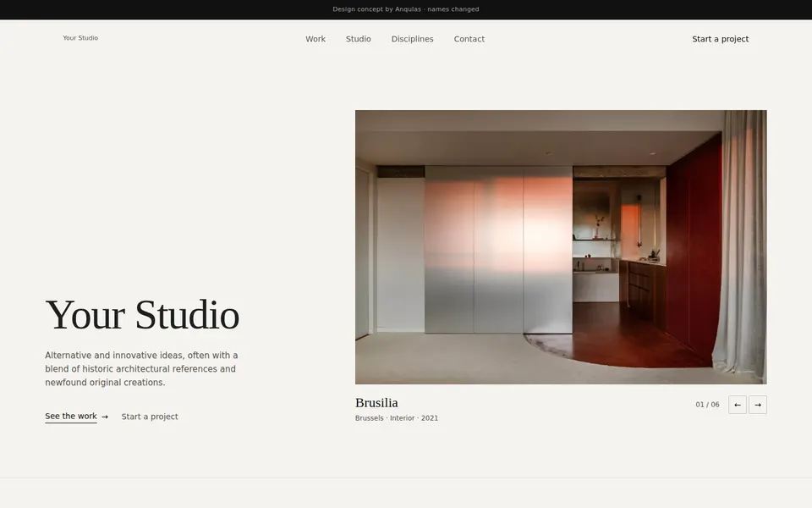Open the Contact navigation link
This screenshot has height=508, width=812.
tap(469, 39)
